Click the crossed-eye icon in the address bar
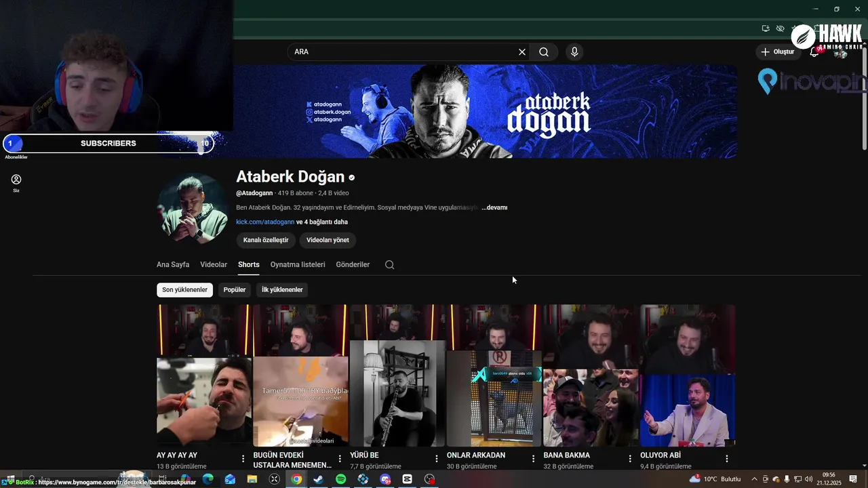868x488 pixels. click(x=781, y=28)
